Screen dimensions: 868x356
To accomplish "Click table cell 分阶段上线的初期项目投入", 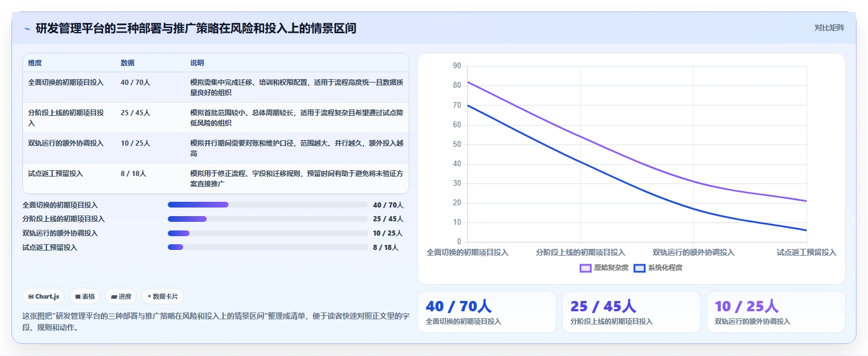I will (x=66, y=118).
